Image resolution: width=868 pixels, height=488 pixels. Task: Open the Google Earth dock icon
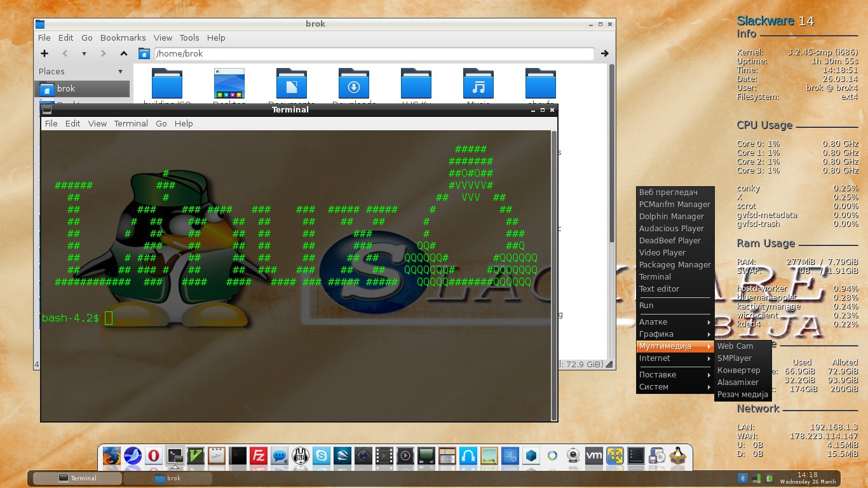[342, 456]
